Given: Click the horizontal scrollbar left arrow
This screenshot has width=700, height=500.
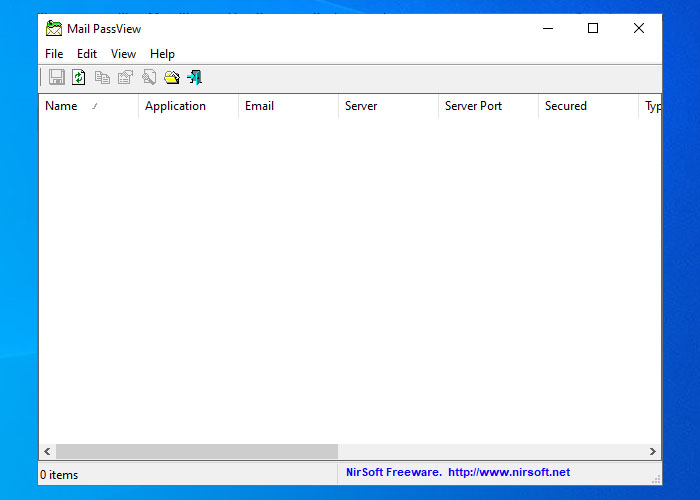Looking at the screenshot, I should pyautogui.click(x=47, y=452).
